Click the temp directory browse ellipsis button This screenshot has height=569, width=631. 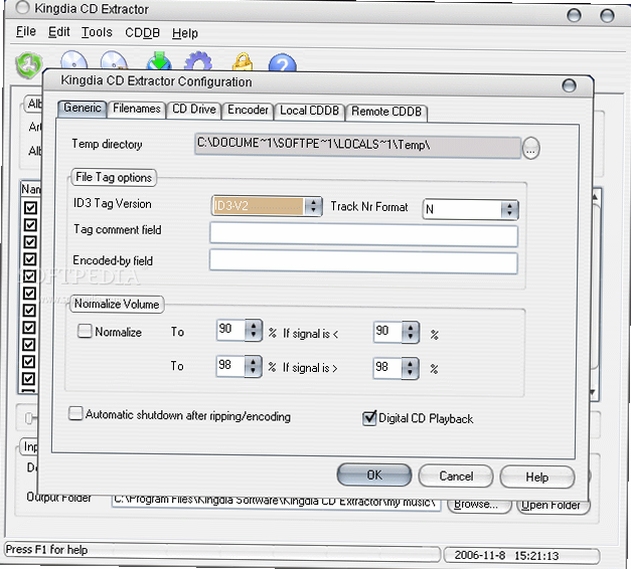[530, 148]
